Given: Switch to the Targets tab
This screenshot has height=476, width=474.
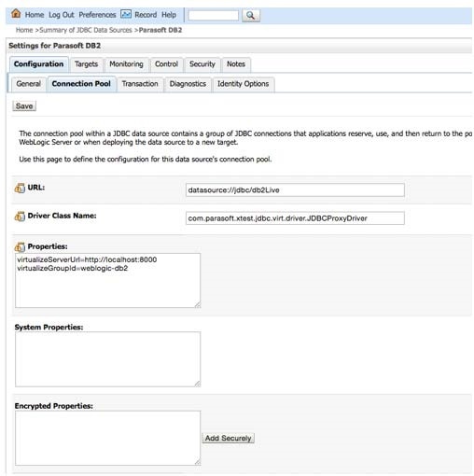Looking at the screenshot, I should [x=86, y=64].
